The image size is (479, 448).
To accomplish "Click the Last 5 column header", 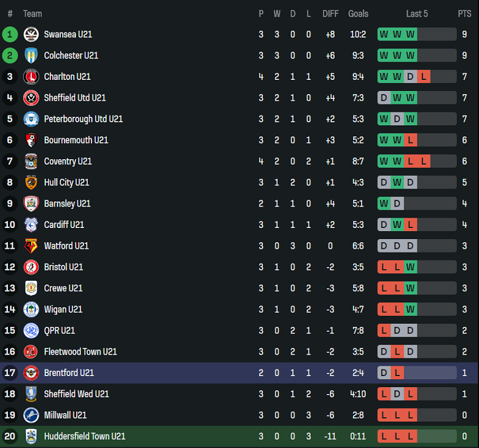I will coord(417,14).
